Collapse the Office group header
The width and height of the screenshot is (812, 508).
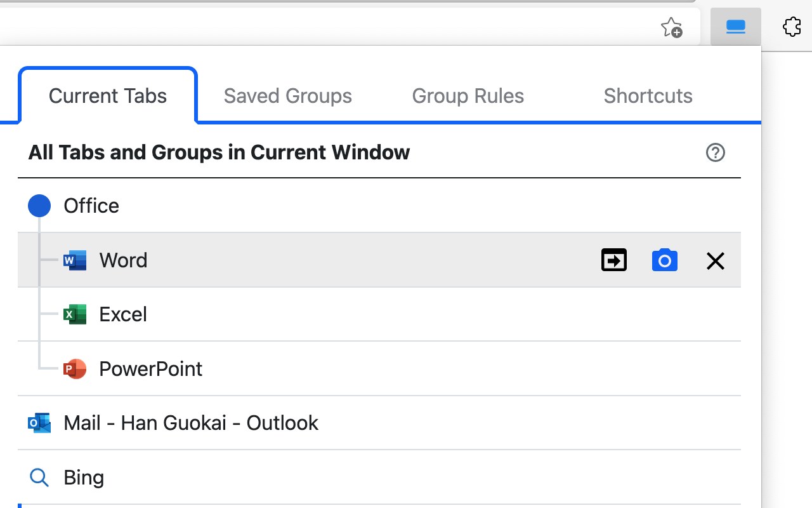point(91,206)
